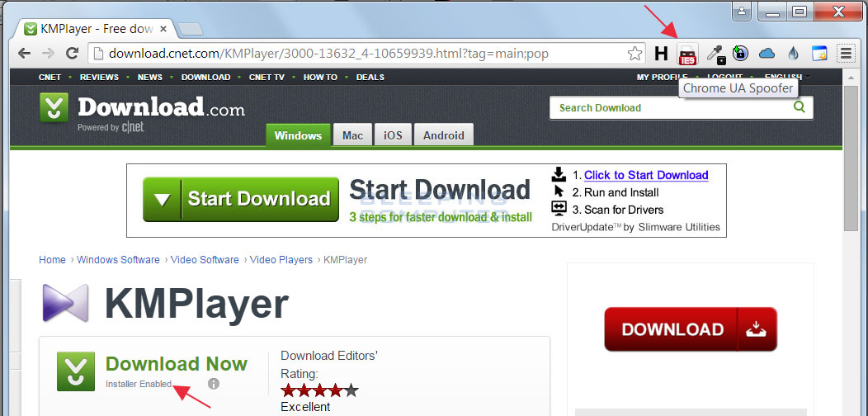
Task: Go to Video Players breadcrumb
Action: pos(281,260)
